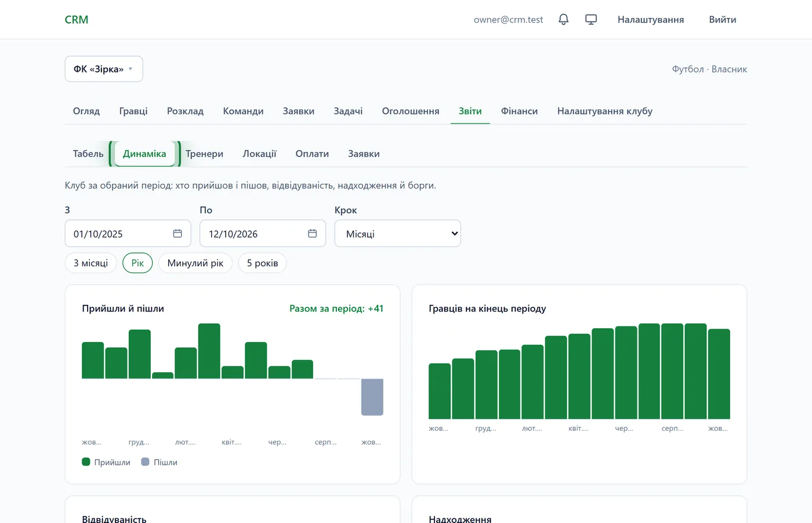Choose the 'Рік' period preset
This screenshot has height=523, width=812.
[x=137, y=263]
